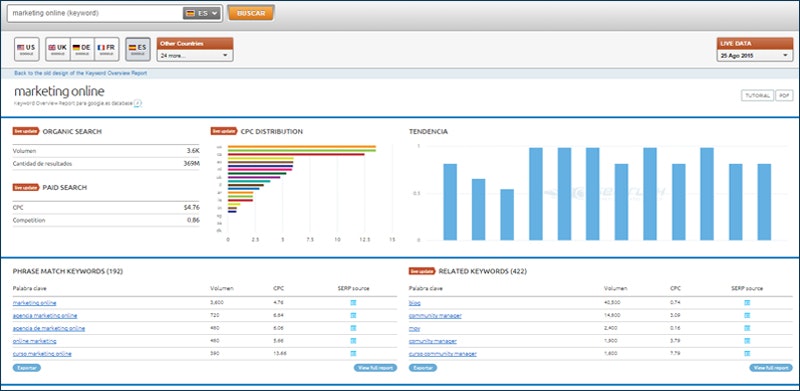View full report for Related Keywords
The image size is (800, 391).
point(771,368)
